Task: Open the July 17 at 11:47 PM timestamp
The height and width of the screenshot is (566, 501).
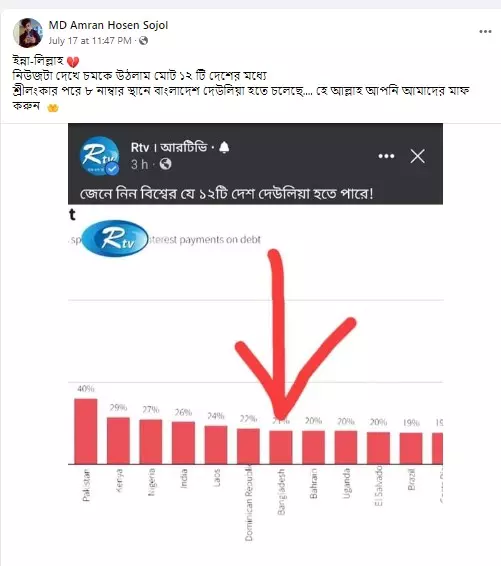Action: [90, 41]
